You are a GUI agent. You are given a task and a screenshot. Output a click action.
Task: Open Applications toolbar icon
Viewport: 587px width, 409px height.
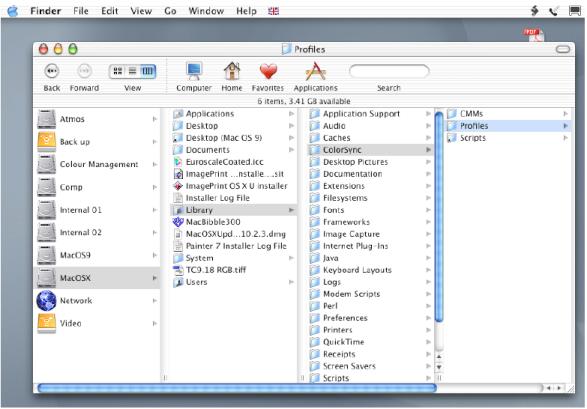tap(316, 71)
